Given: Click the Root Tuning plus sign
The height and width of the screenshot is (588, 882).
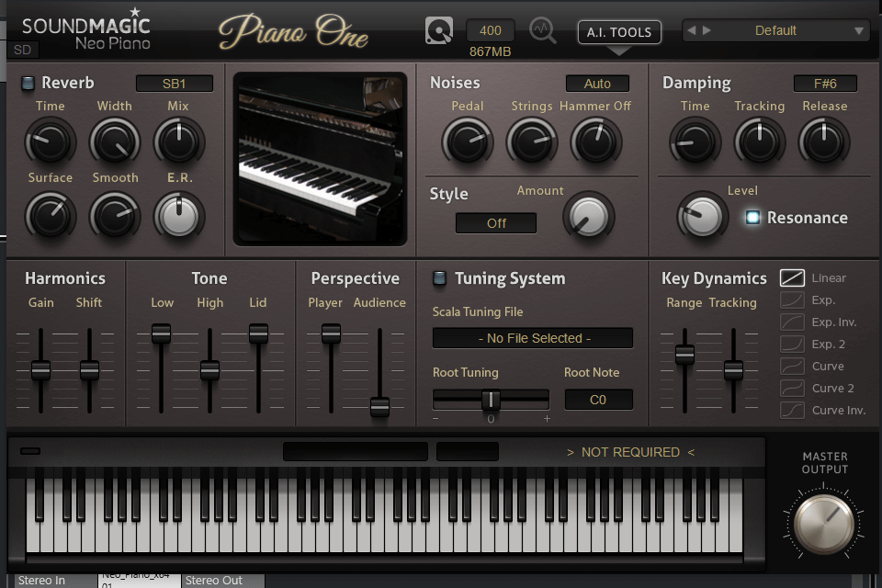Looking at the screenshot, I should [x=547, y=419].
